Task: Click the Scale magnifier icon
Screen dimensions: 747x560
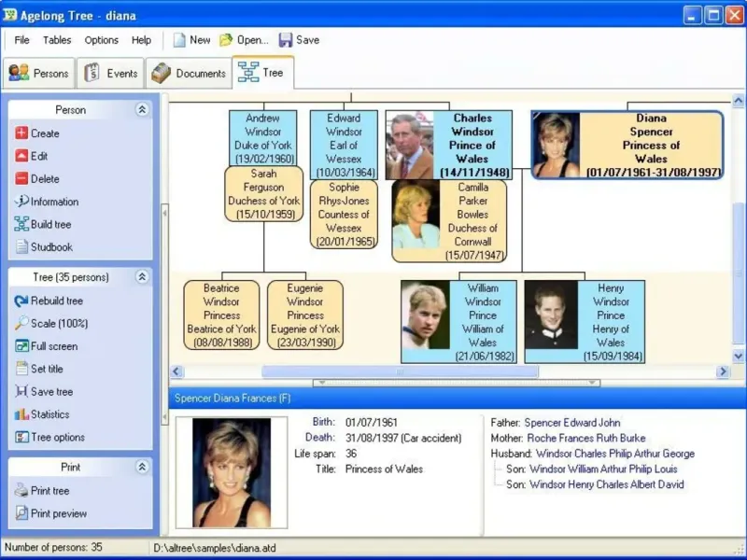Action: point(21,323)
